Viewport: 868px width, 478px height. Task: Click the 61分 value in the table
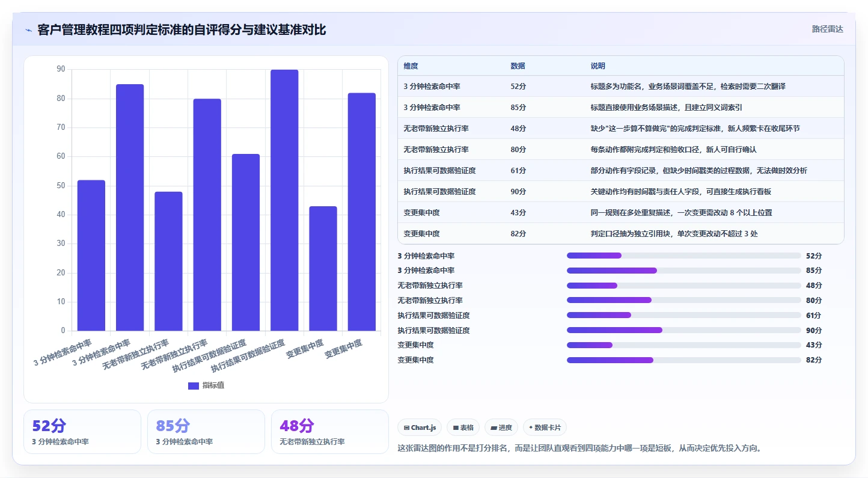click(518, 171)
